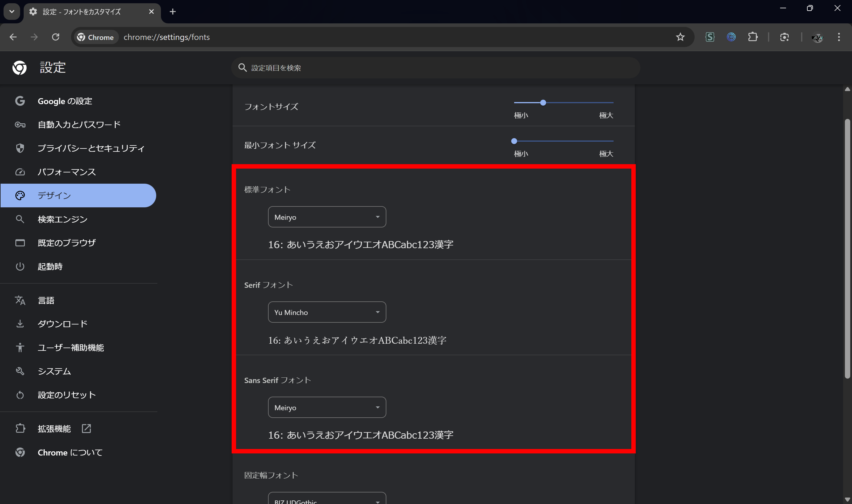The image size is (852, 504).
Task: Open ユーザー補助機能 settings
Action: click(78, 348)
